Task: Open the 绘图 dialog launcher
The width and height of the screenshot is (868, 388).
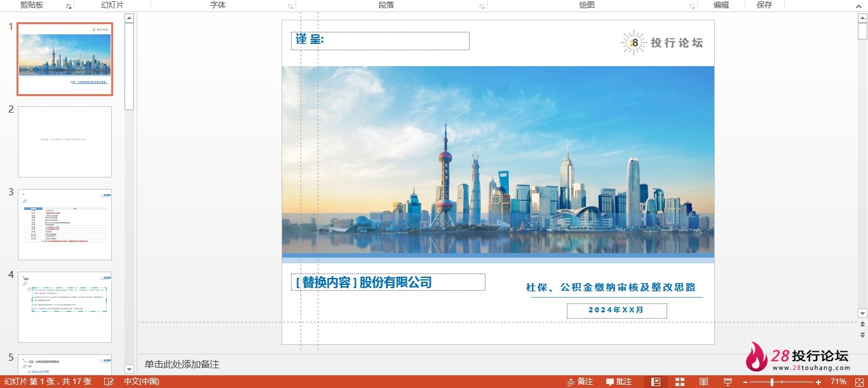Action: (692, 6)
